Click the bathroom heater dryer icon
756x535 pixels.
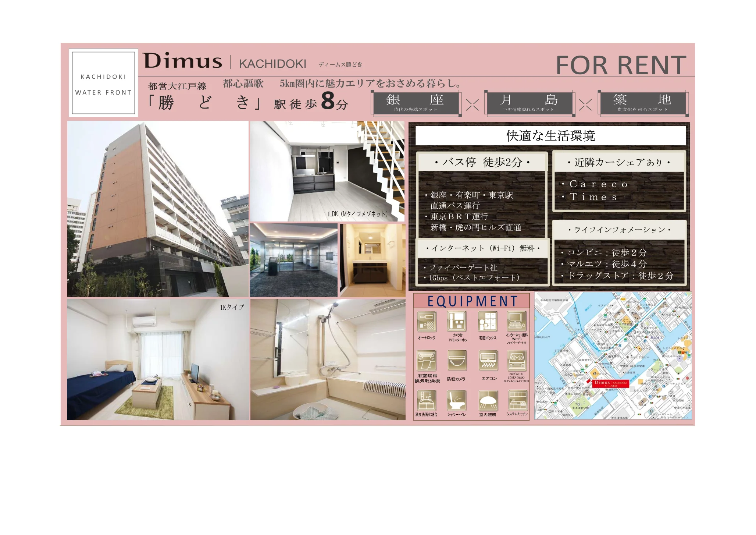coord(427,361)
